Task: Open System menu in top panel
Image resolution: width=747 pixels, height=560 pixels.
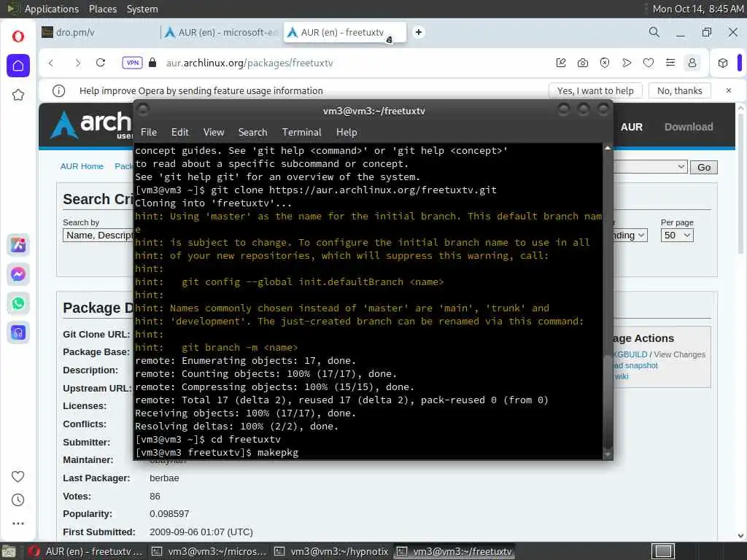Action: (x=142, y=9)
